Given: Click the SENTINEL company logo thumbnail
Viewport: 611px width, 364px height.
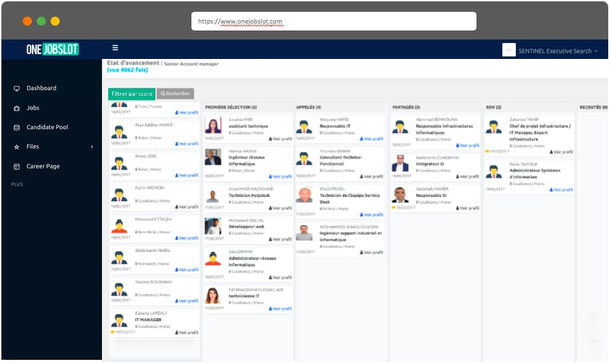Looking at the screenshot, I should pyautogui.click(x=509, y=50).
